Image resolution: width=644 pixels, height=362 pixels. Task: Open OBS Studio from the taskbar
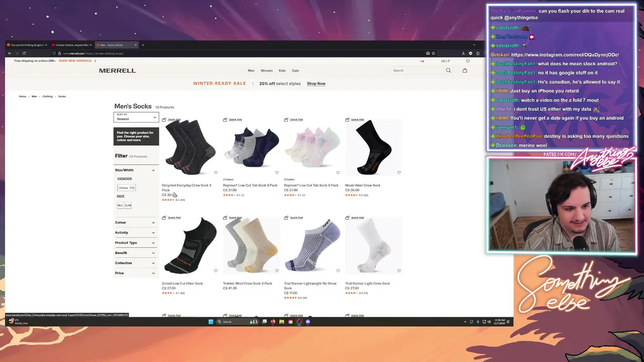click(299, 322)
